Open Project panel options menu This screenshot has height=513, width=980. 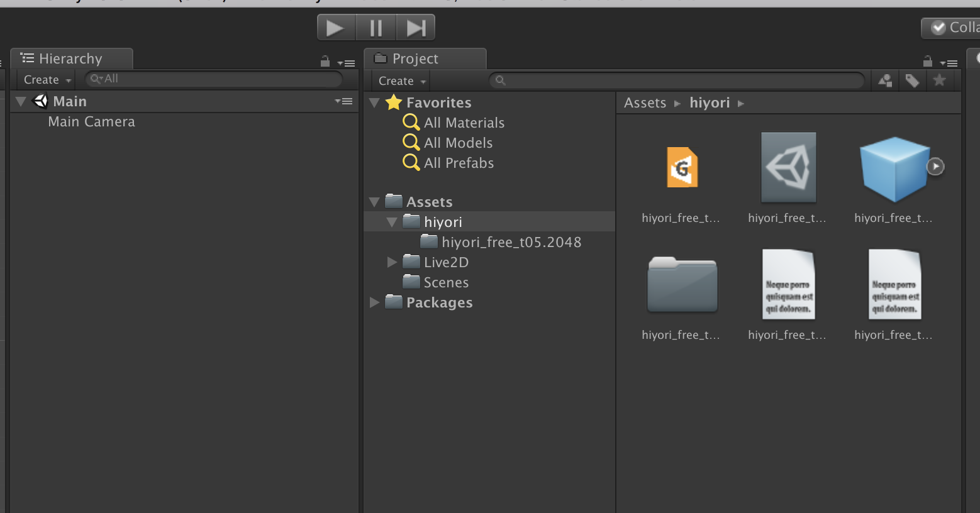pos(949,63)
